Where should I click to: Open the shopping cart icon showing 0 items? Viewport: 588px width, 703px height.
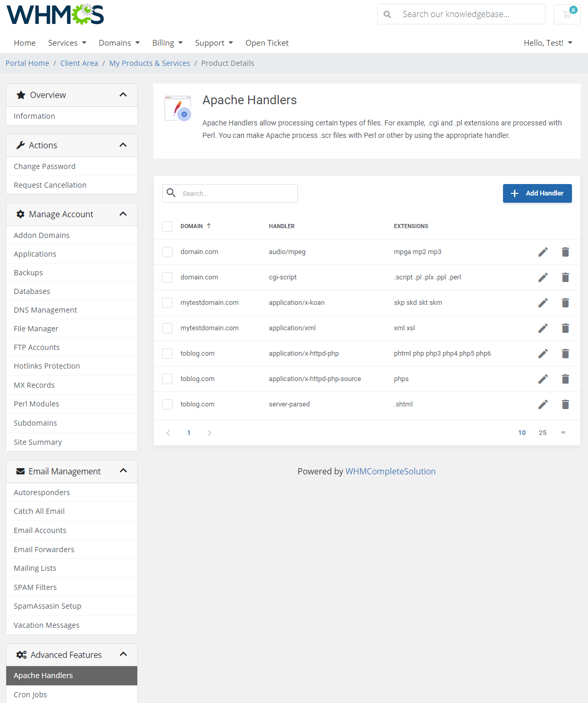point(567,14)
